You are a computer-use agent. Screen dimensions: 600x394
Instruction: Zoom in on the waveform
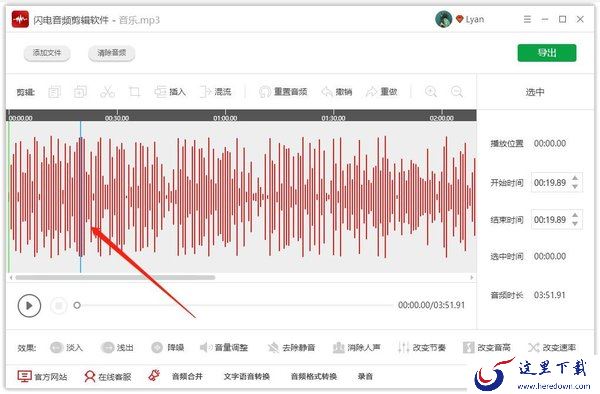[x=431, y=92]
